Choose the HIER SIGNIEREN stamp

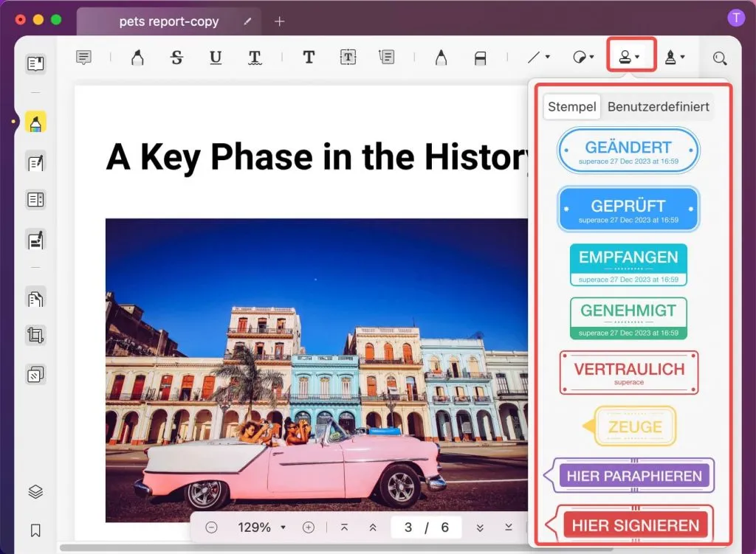(x=629, y=524)
